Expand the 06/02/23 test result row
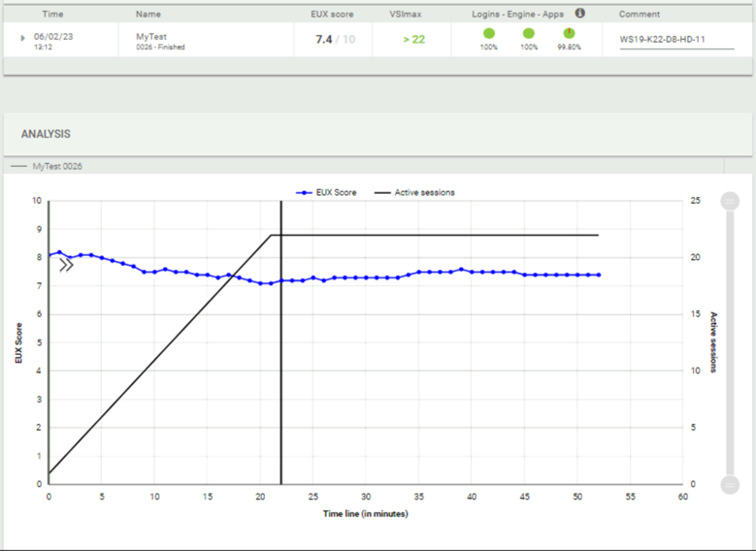756x551 pixels. coord(24,39)
